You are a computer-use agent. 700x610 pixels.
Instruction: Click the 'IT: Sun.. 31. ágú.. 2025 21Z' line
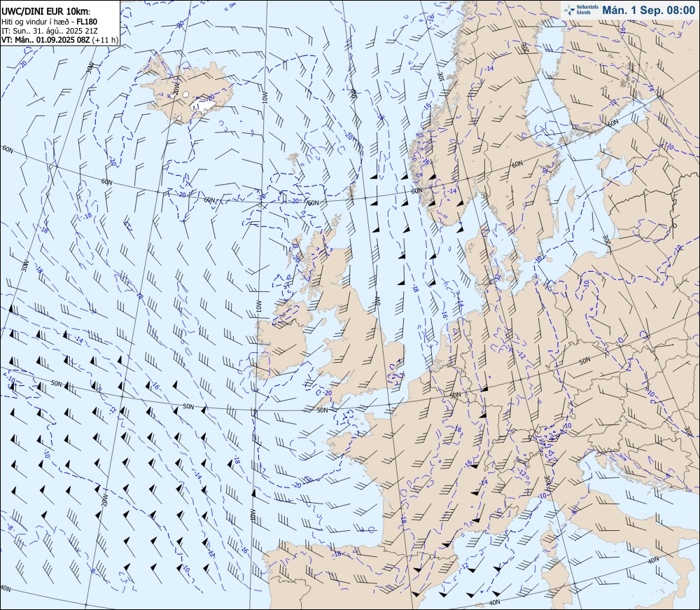click(50, 31)
